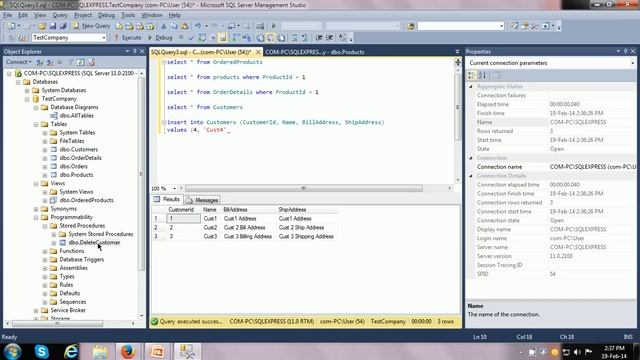640x360 pixels.
Task: Click the Open File toolbar icon
Action: click(x=42, y=26)
